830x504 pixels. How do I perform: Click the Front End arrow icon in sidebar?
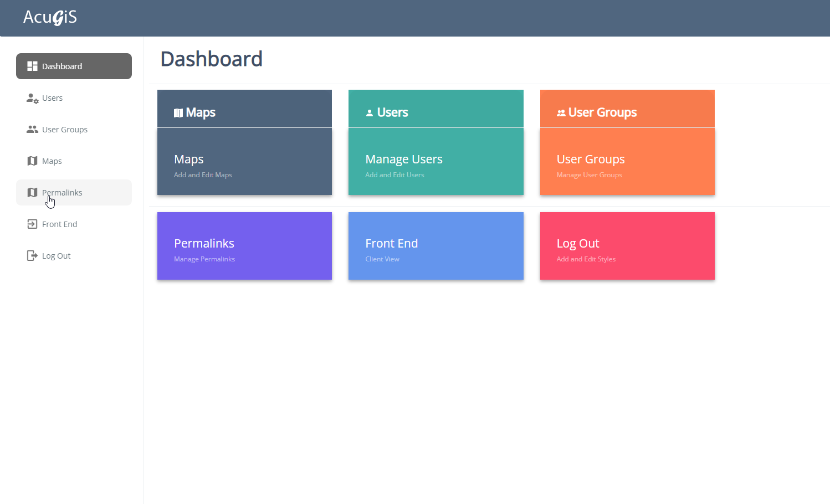tap(32, 224)
